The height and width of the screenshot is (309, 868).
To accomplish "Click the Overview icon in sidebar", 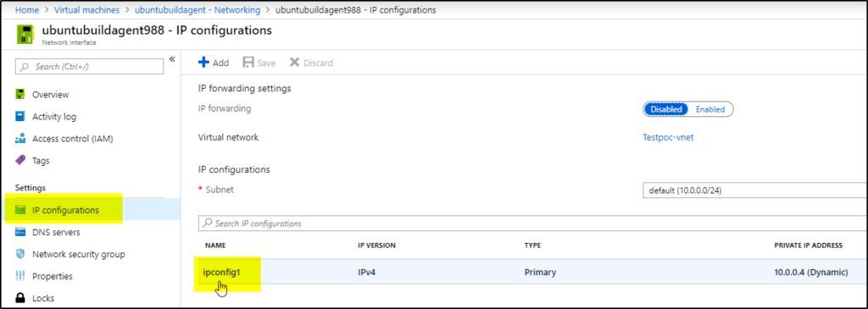I will (20, 95).
